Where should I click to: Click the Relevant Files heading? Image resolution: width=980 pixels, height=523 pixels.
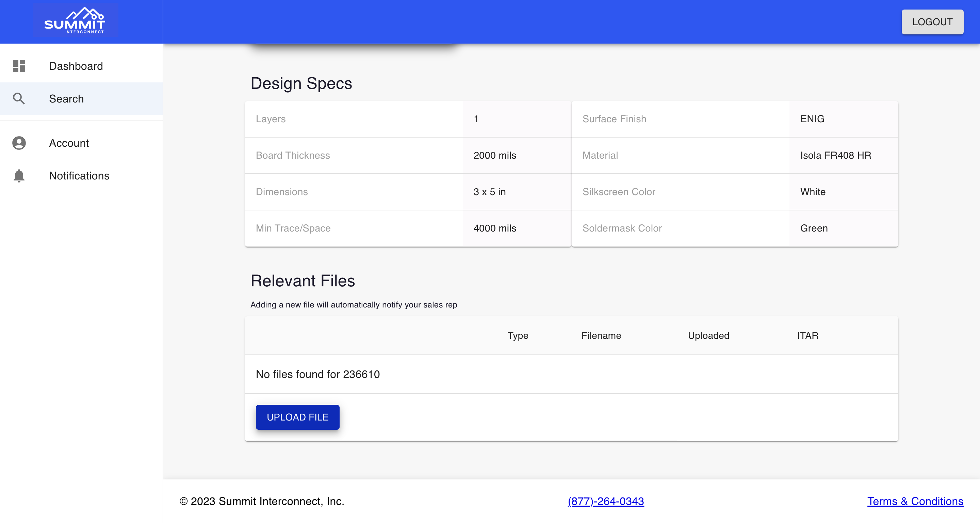click(303, 281)
